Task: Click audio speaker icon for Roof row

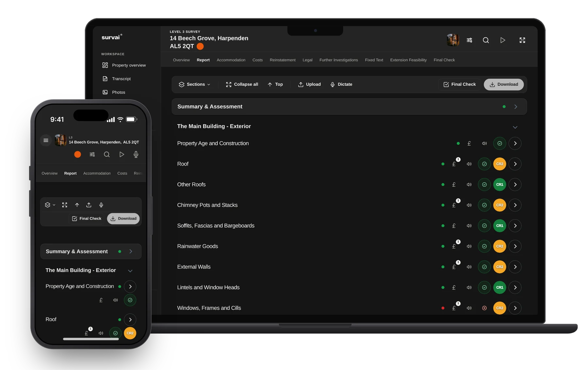Action: (x=469, y=164)
